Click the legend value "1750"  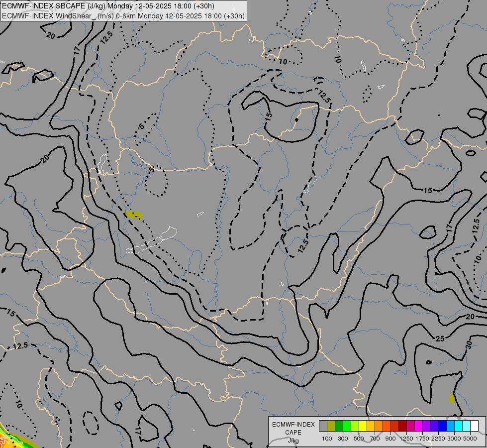tap(422, 439)
